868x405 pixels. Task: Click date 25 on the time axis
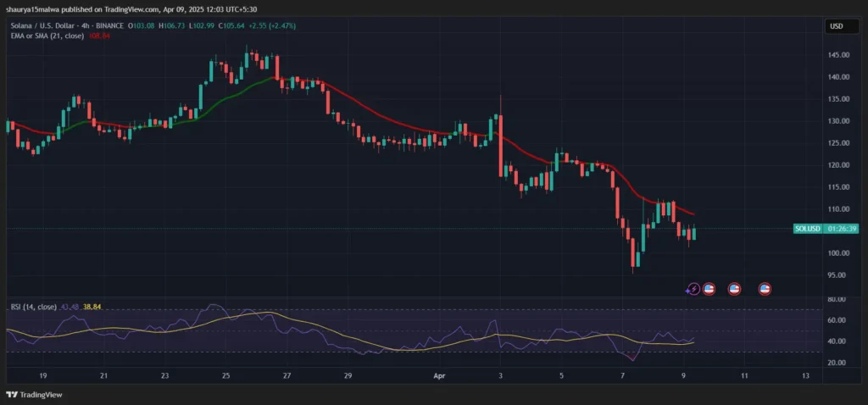225,374
